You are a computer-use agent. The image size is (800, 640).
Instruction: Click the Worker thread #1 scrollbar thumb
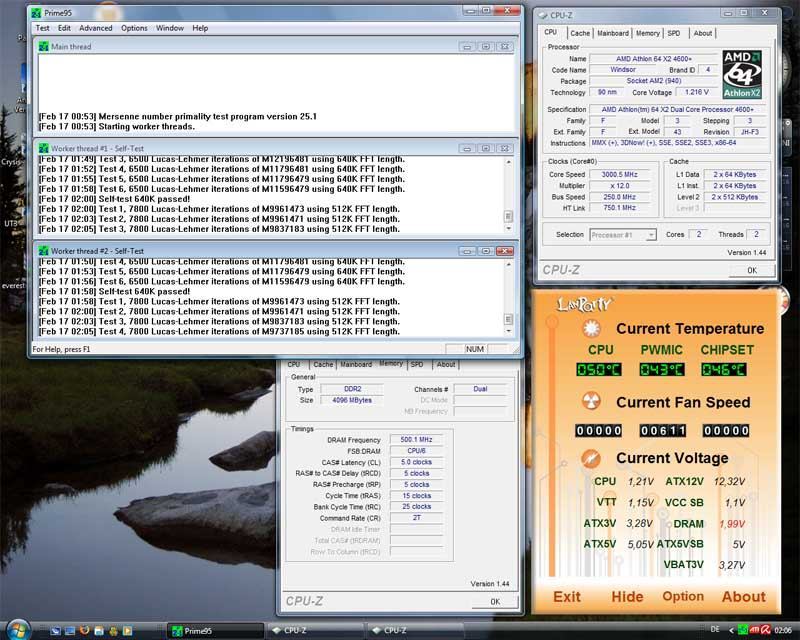[x=508, y=216]
